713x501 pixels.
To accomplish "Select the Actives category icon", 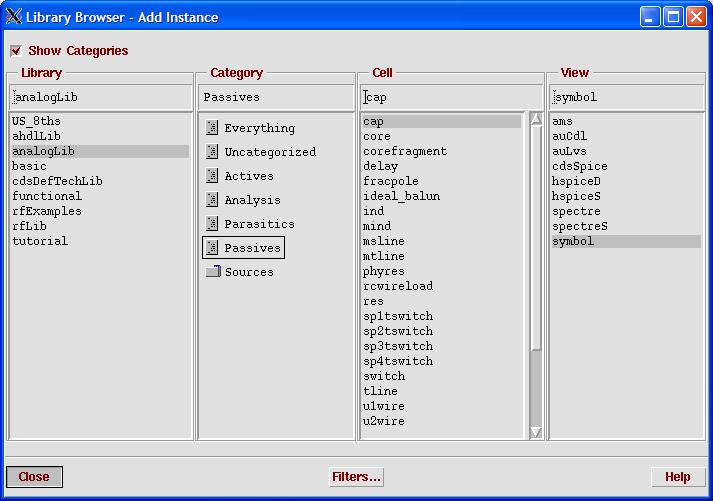I will (x=212, y=176).
